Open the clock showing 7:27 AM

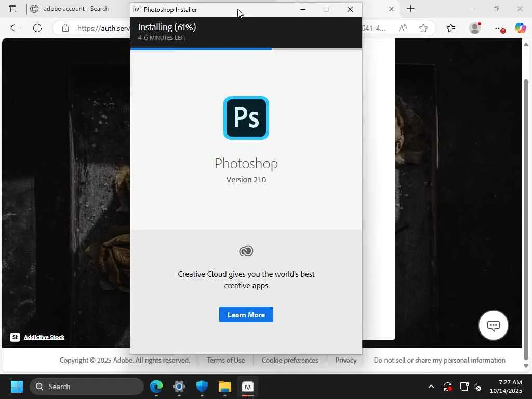point(506,387)
